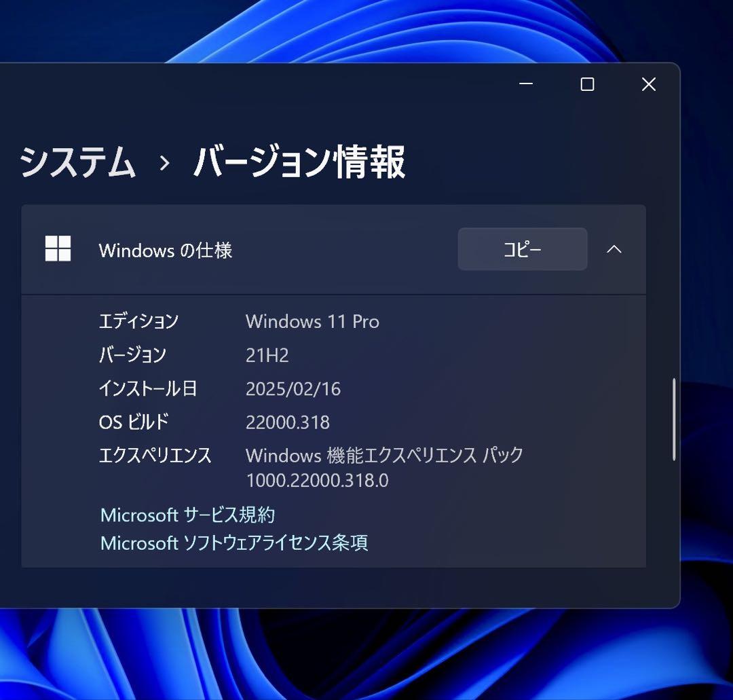Screen dimensions: 733x700
Task: Go back to システム in the breadcrumb
Action: (77, 162)
